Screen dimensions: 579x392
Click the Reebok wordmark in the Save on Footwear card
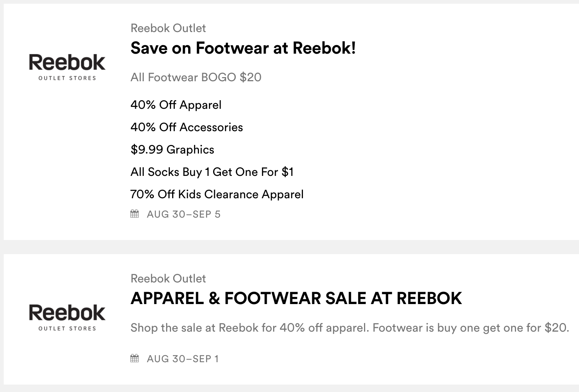[x=67, y=63]
